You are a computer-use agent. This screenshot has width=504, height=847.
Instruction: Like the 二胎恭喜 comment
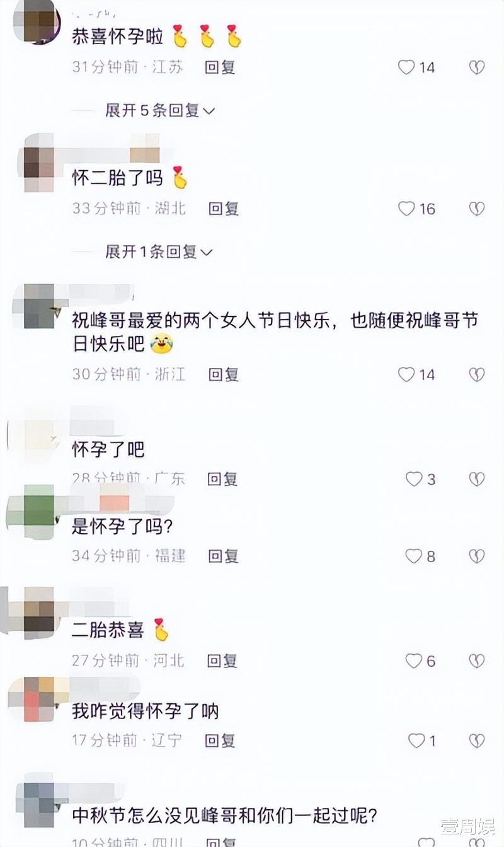414,660
